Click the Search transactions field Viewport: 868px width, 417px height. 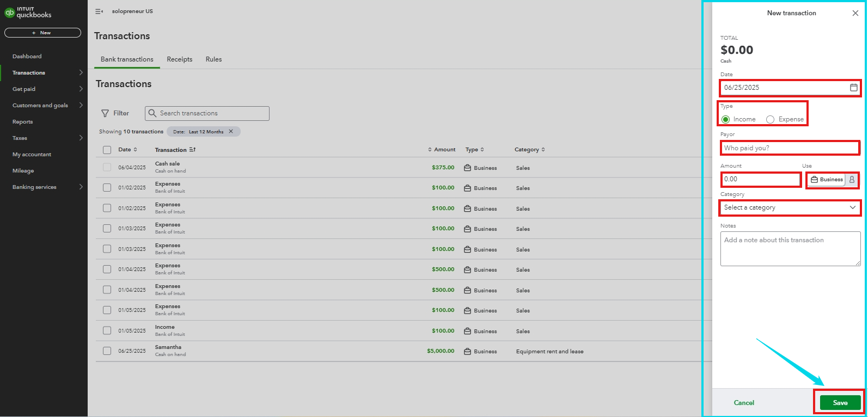pyautogui.click(x=207, y=113)
